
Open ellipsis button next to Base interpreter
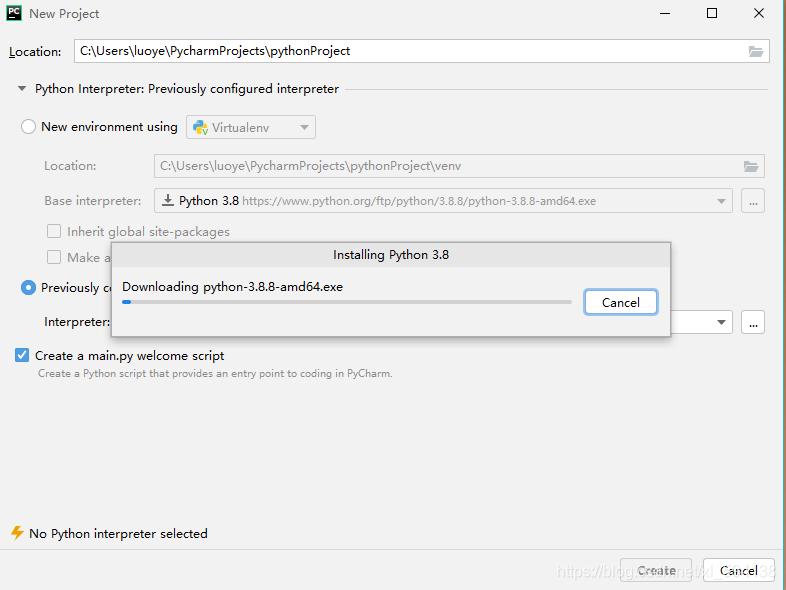tap(753, 201)
